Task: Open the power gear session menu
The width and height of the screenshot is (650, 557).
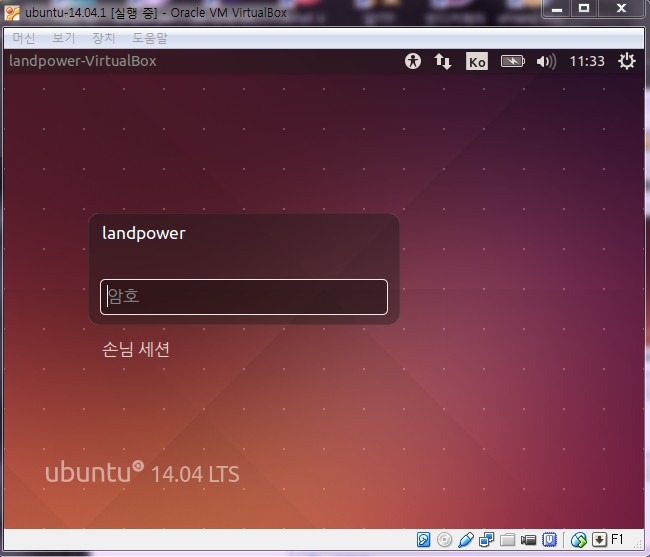Action: (x=627, y=61)
